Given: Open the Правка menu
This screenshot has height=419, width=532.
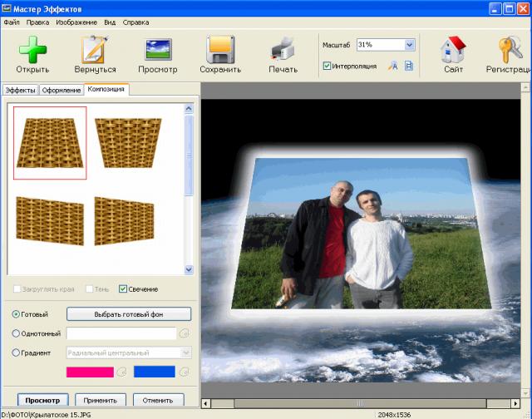Looking at the screenshot, I should tap(37, 22).
